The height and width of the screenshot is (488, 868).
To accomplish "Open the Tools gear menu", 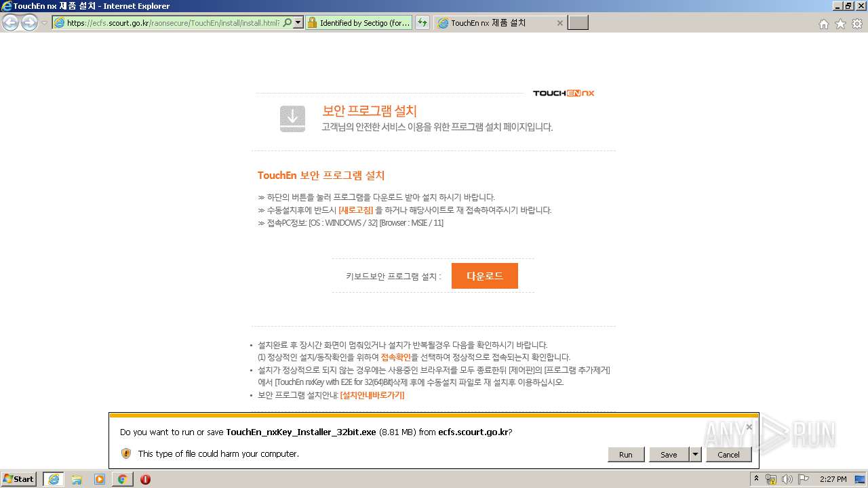I will coord(857,24).
